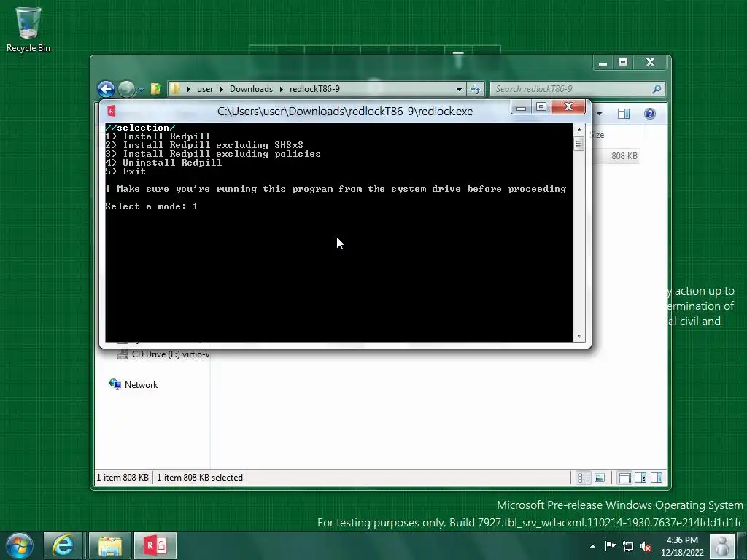747x560 pixels.
Task: Click the console vertical scrollbar thumb
Action: [x=578, y=144]
